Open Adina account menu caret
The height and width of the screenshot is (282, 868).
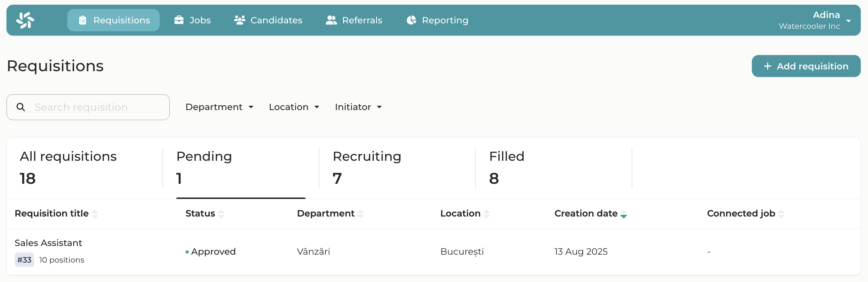tap(849, 21)
